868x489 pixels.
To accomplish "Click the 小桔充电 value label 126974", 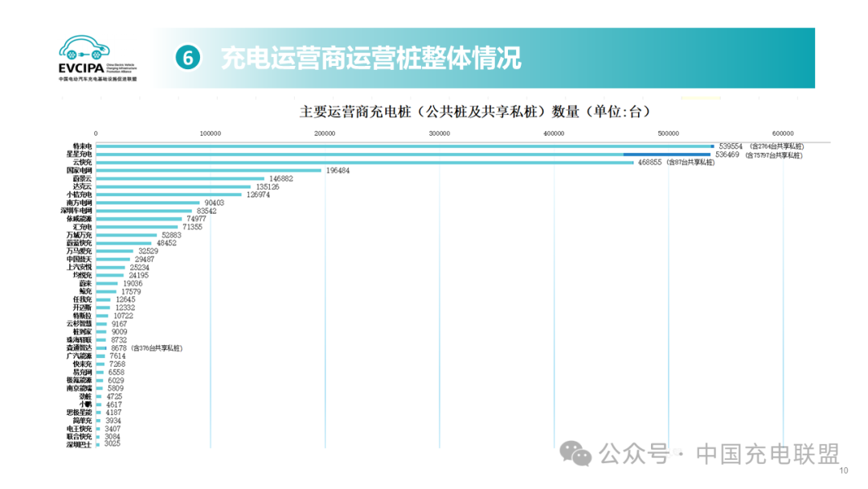I will click(x=262, y=195).
